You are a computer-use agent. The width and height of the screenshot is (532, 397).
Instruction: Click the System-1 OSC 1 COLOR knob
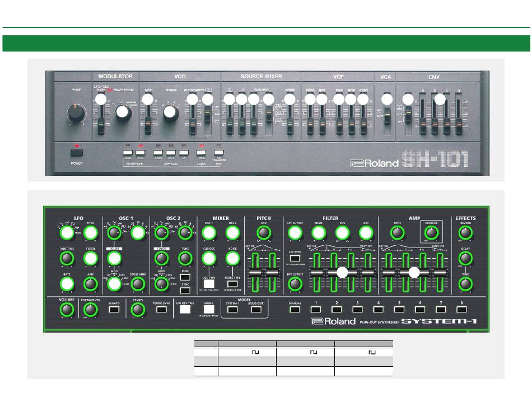coord(114,259)
